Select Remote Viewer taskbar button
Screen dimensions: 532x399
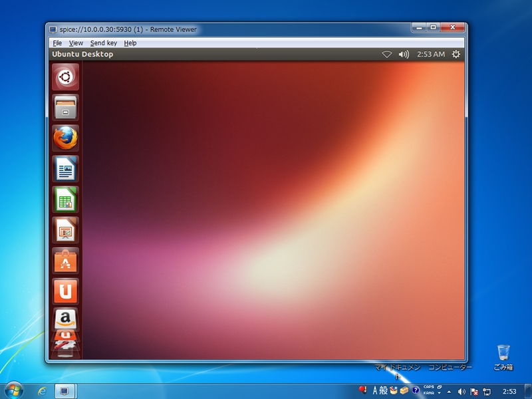click(65, 391)
